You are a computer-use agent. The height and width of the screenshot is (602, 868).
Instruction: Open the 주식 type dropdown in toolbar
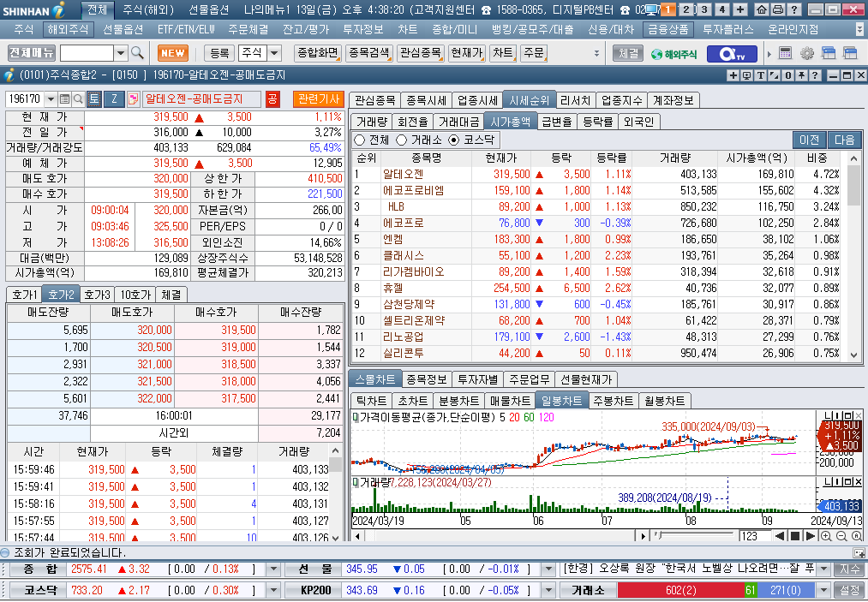click(x=274, y=53)
